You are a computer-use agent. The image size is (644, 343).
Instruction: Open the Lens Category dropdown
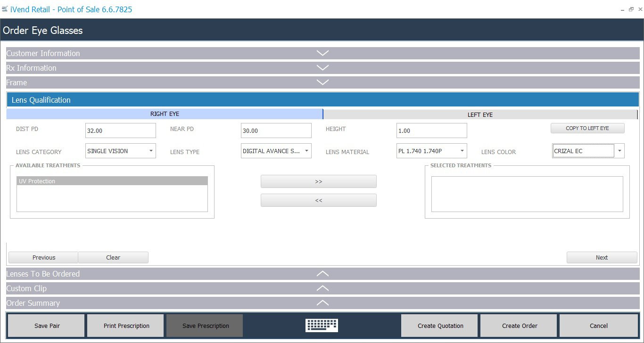151,150
